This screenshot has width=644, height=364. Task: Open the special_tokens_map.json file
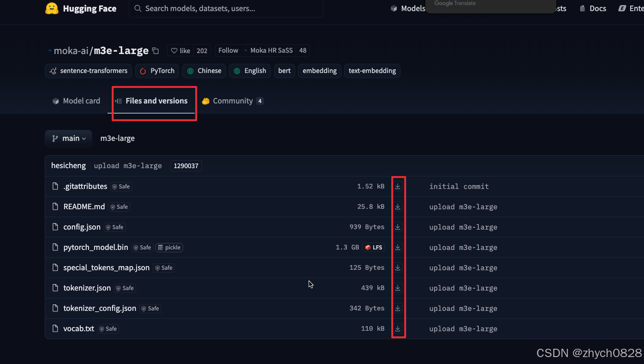tap(107, 267)
